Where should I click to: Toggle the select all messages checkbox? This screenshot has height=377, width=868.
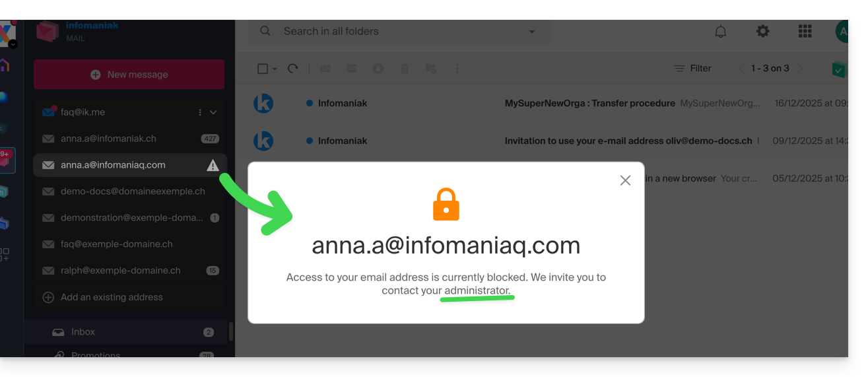(x=263, y=69)
